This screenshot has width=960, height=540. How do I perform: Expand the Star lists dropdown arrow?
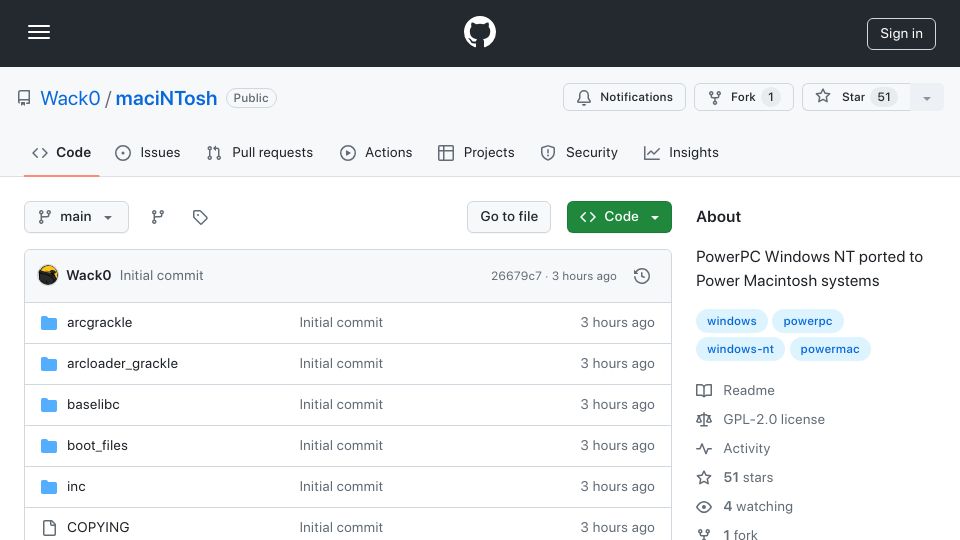click(926, 97)
